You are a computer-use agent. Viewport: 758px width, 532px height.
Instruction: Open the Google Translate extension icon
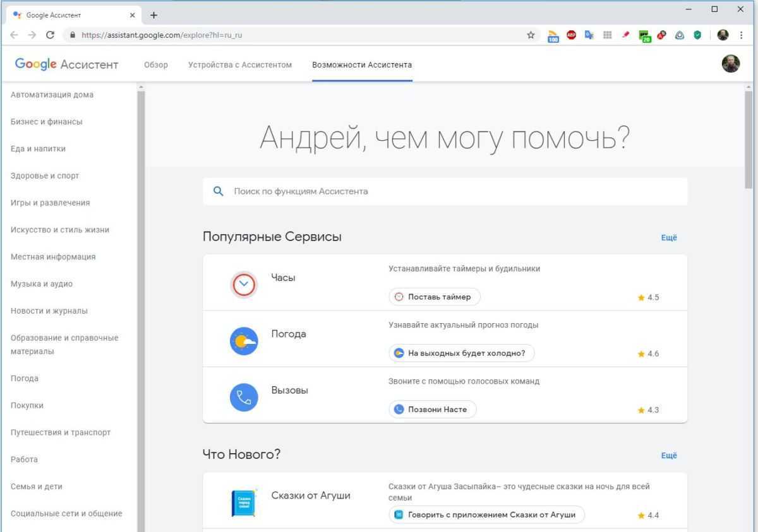pos(589,35)
